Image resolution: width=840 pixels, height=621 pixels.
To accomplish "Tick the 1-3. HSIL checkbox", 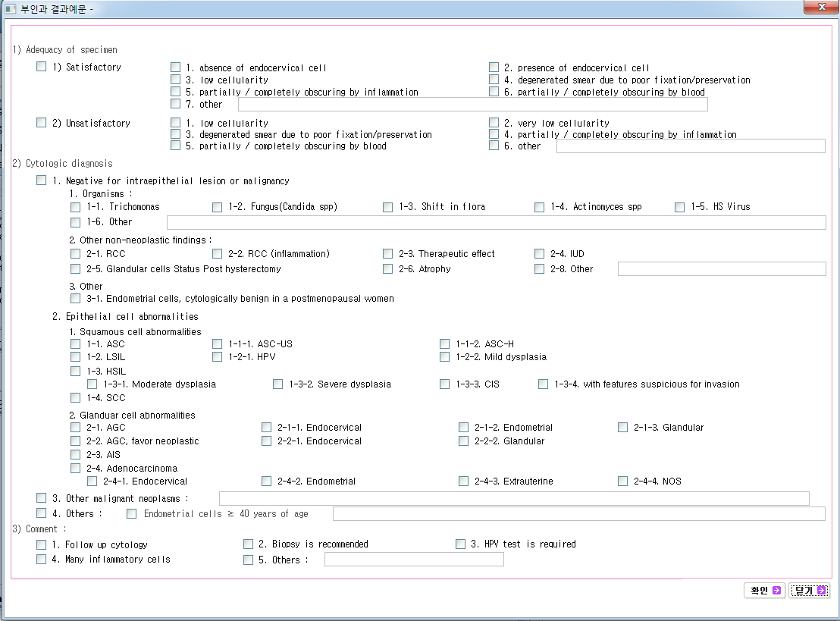I will 75,371.
